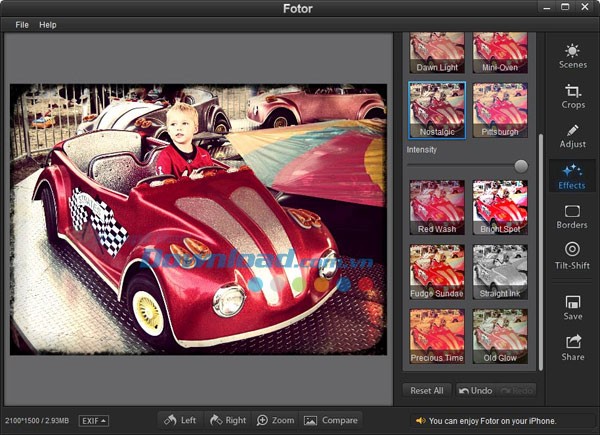
Task: Save the edited photo
Action: click(x=572, y=308)
